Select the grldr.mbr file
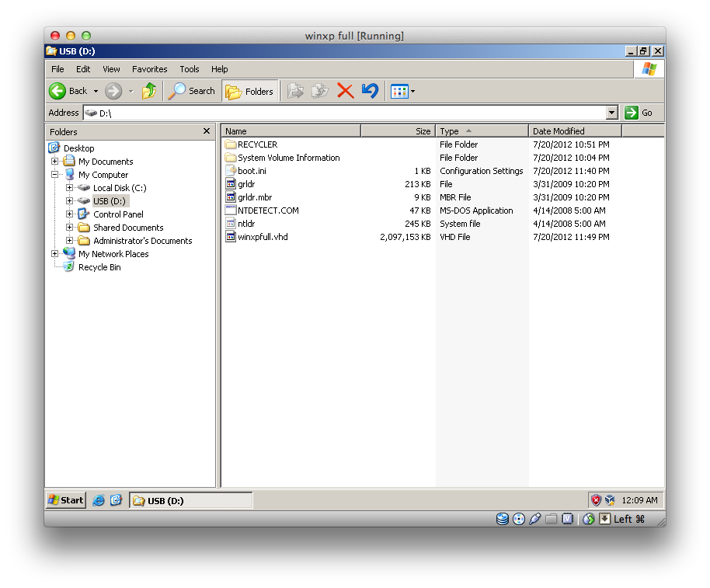Screen dimensions: 710x588 (x=255, y=197)
